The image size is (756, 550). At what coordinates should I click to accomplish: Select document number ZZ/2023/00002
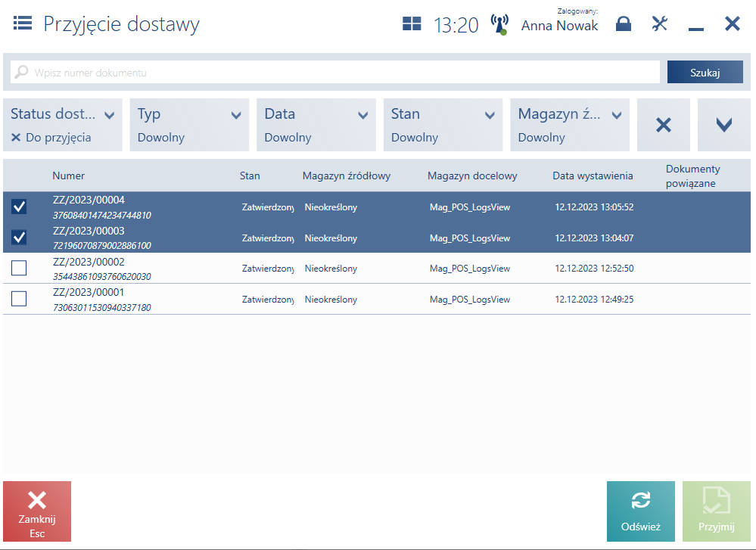click(x=89, y=262)
